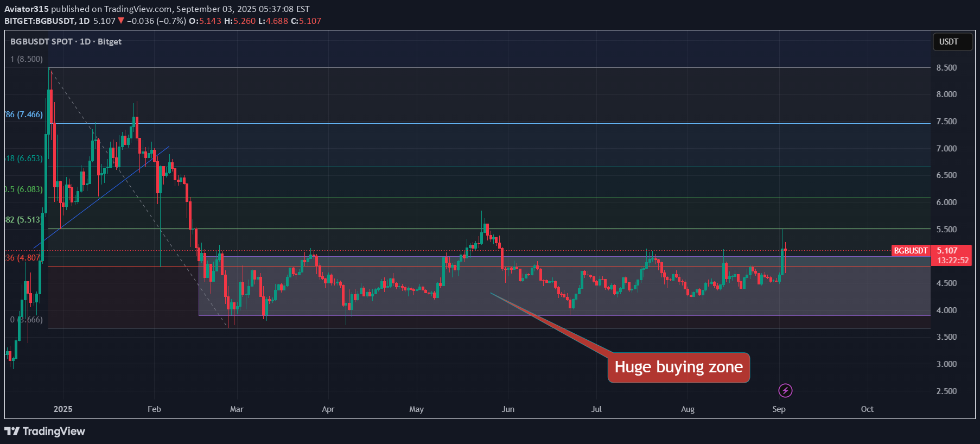Click the 8.500 price axis value
This screenshot has width=980, height=444.
(x=946, y=68)
